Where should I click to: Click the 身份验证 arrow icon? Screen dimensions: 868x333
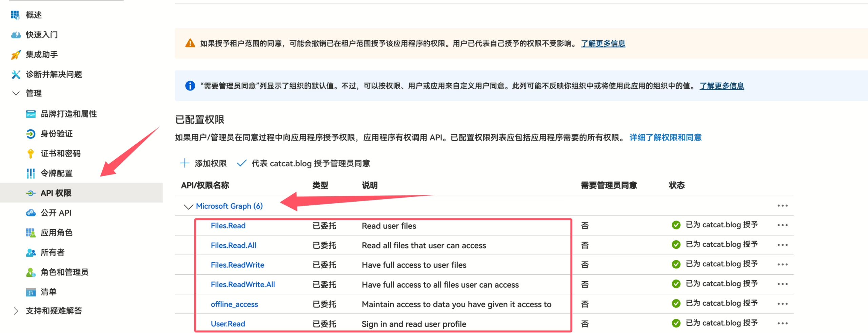(31, 134)
